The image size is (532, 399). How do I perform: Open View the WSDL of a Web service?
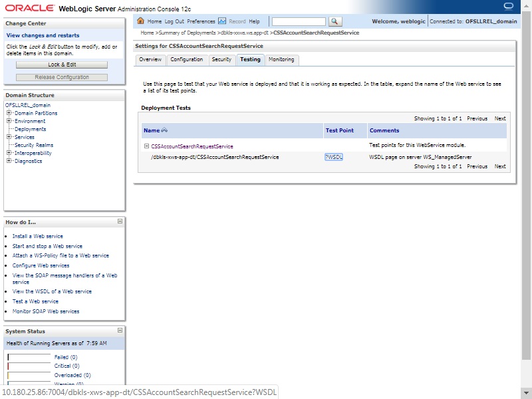tap(52, 291)
